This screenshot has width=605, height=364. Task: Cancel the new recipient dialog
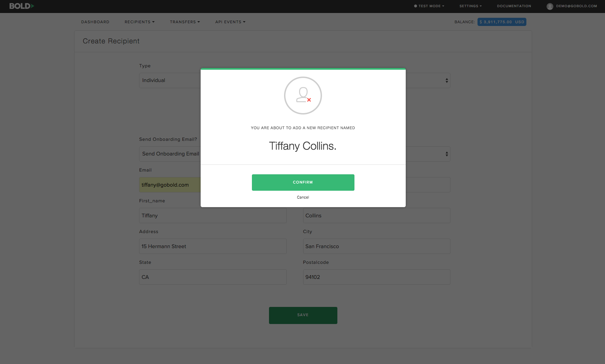303,197
